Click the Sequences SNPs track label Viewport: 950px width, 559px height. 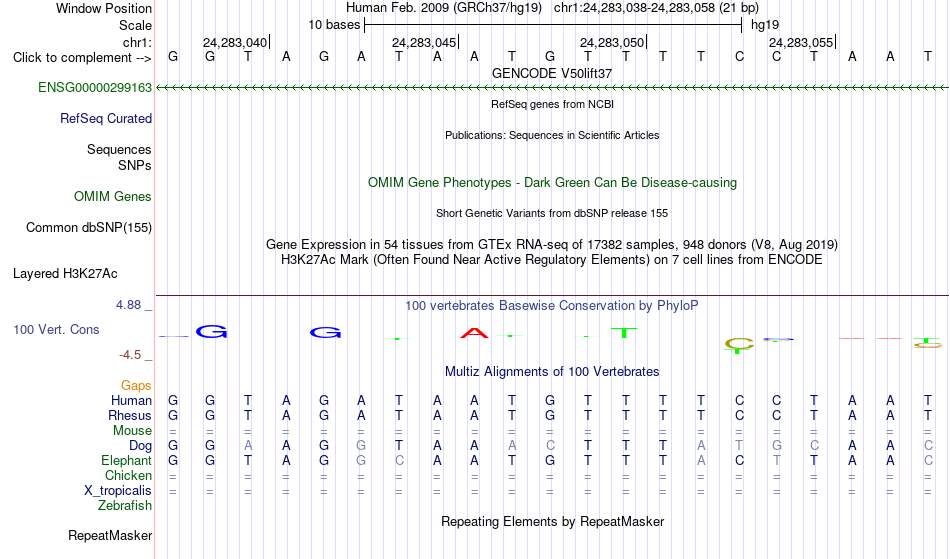pyautogui.click(x=119, y=157)
